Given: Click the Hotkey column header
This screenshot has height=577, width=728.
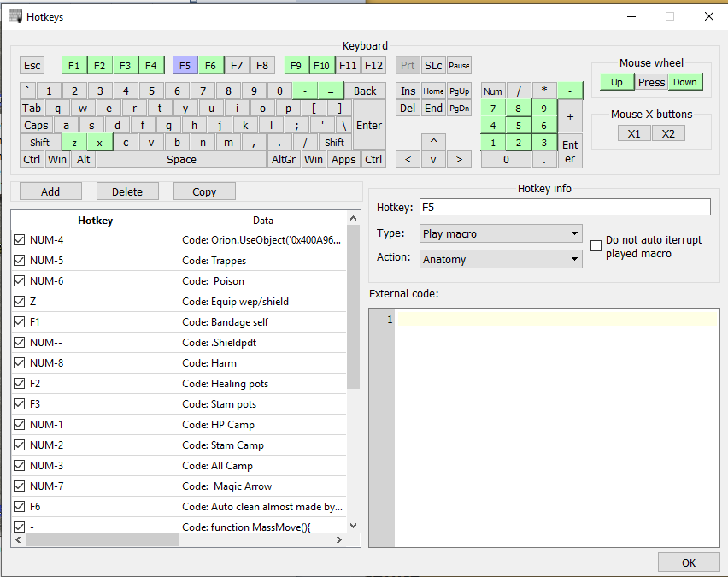Looking at the screenshot, I should pos(95,221).
